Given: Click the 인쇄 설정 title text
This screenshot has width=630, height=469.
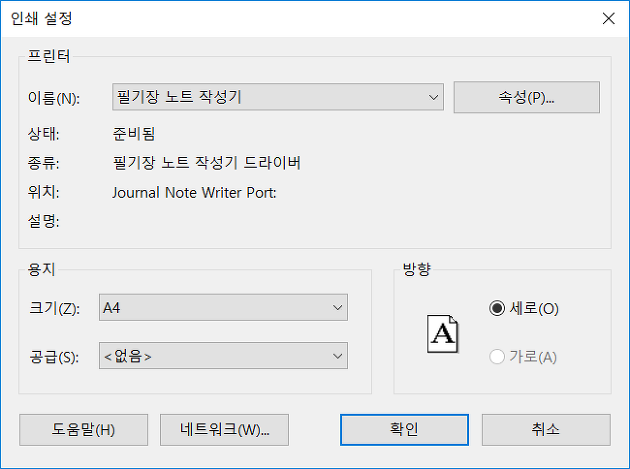Looking at the screenshot, I should pyautogui.click(x=41, y=18).
